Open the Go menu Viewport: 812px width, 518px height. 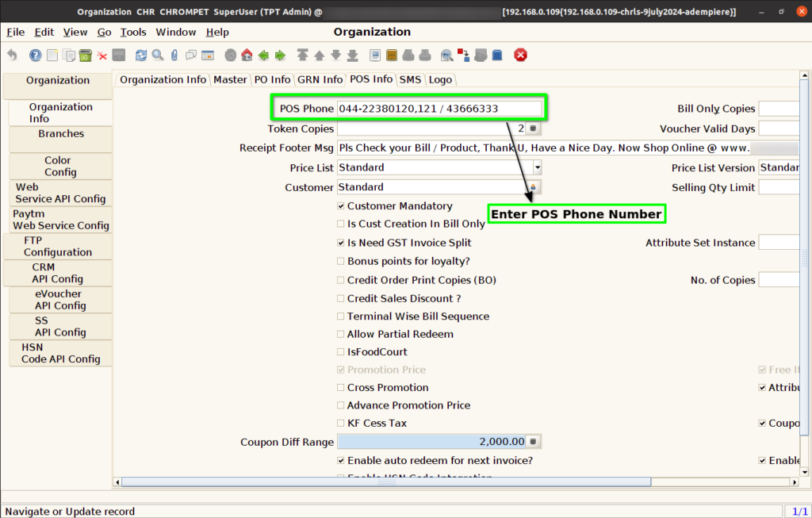(104, 32)
